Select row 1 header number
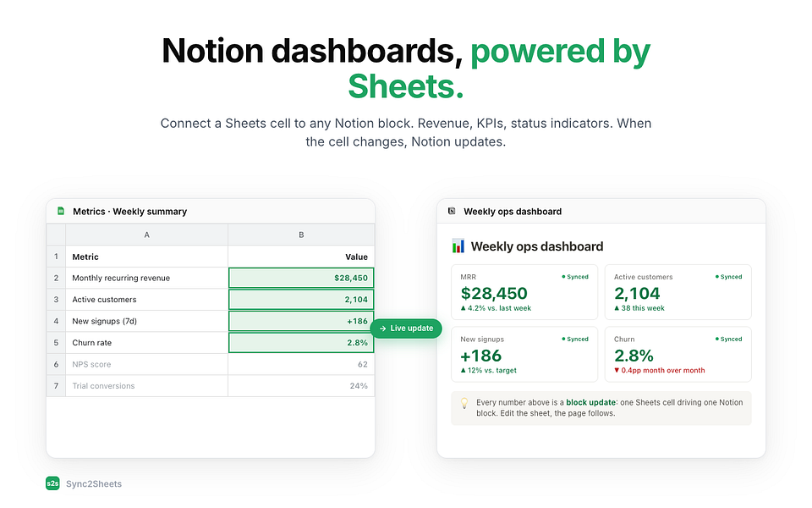Viewport: 812px width, 508px height. pyautogui.click(x=56, y=257)
